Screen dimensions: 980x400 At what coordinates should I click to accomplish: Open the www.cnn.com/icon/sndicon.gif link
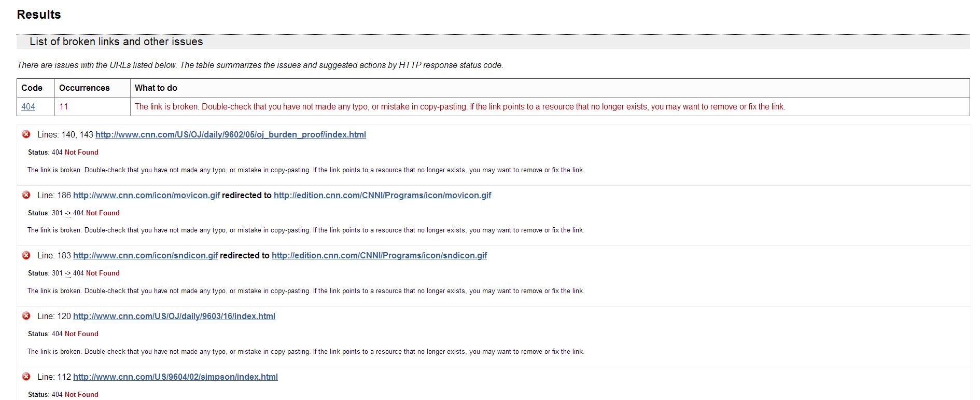(146, 255)
